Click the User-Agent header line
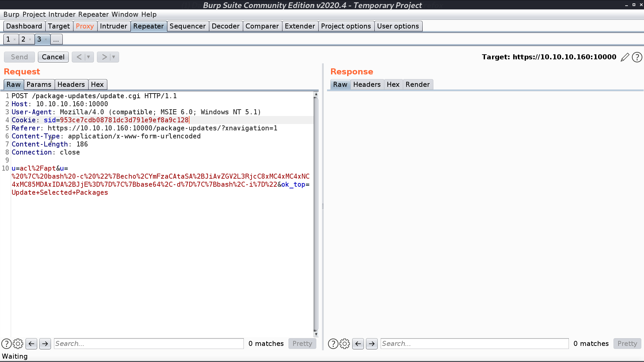The width and height of the screenshot is (644, 362). tap(136, 112)
